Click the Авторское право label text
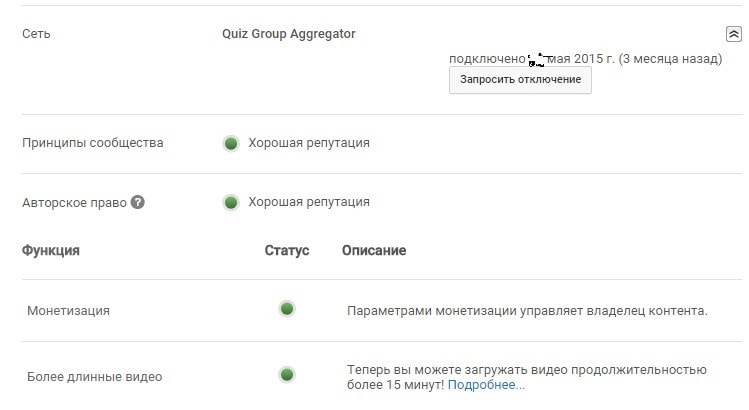The image size is (749, 410). tap(74, 202)
